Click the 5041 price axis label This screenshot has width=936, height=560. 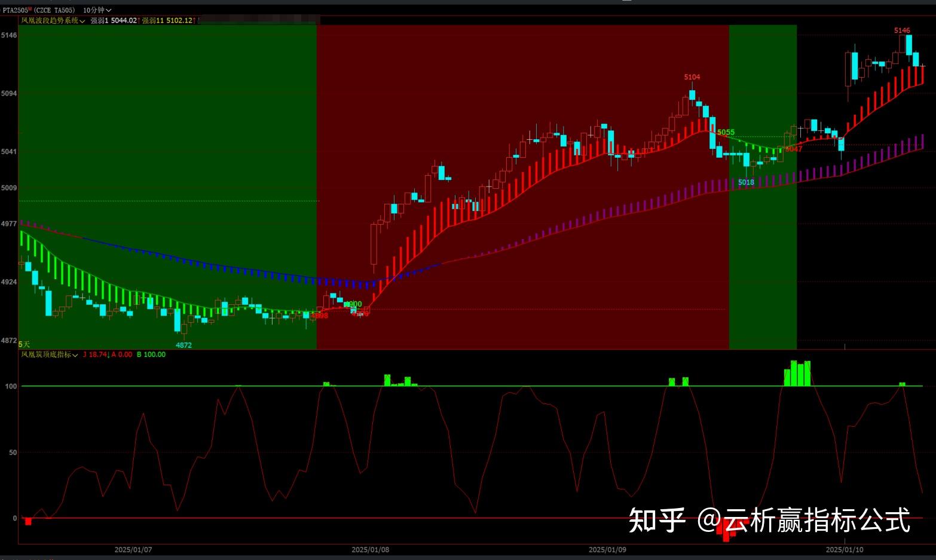(9, 151)
